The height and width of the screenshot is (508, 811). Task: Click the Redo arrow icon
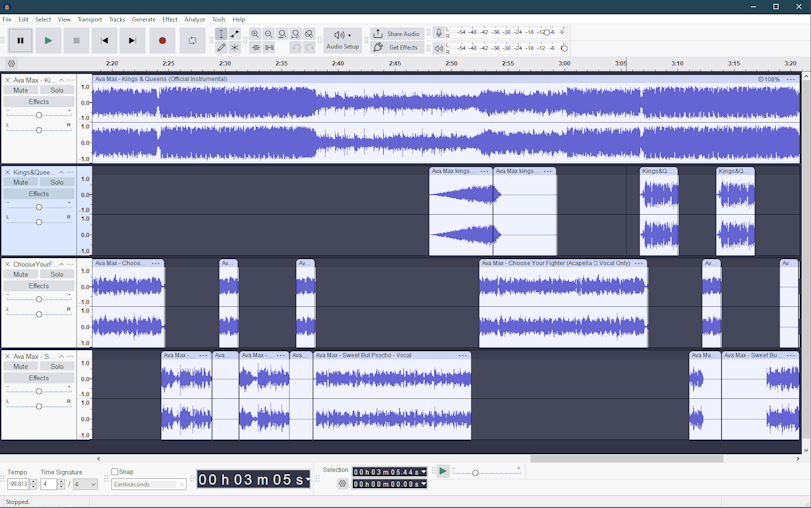click(309, 48)
